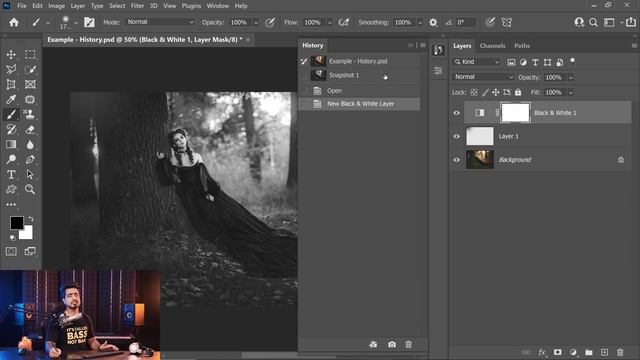The width and height of the screenshot is (640, 360).
Task: Open layer Fill dropdown arrow
Action: [571, 93]
